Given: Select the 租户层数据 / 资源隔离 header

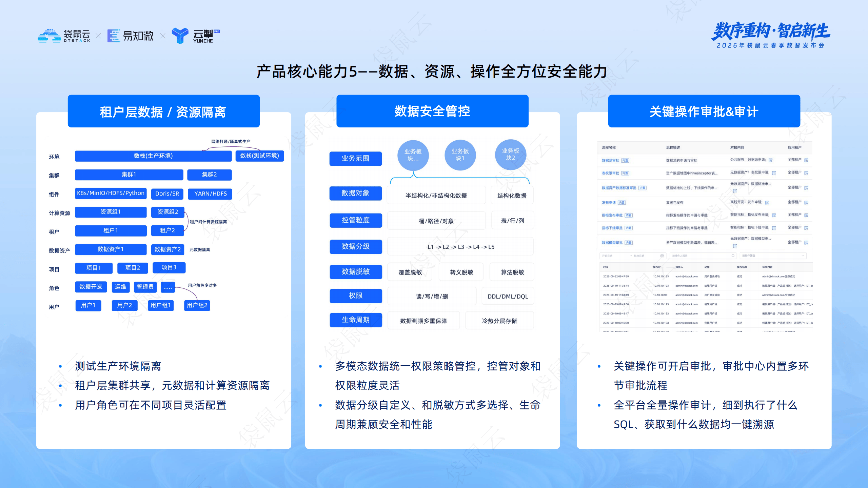Looking at the screenshot, I should pyautogui.click(x=164, y=111).
